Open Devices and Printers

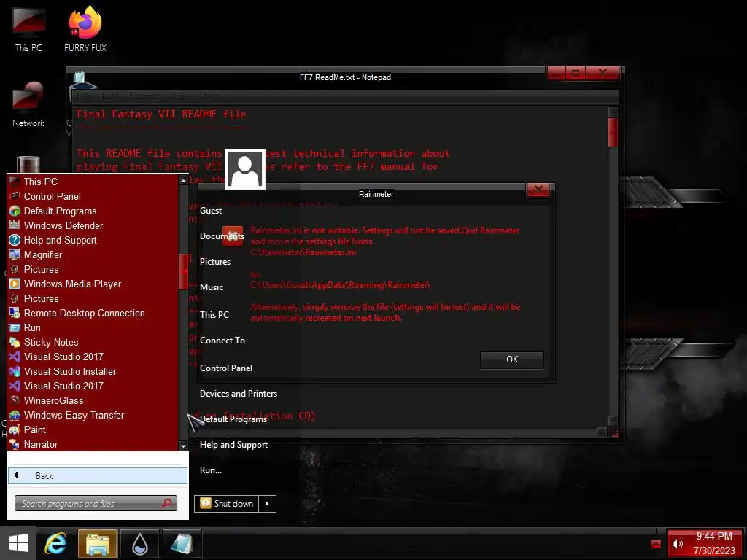(x=239, y=393)
